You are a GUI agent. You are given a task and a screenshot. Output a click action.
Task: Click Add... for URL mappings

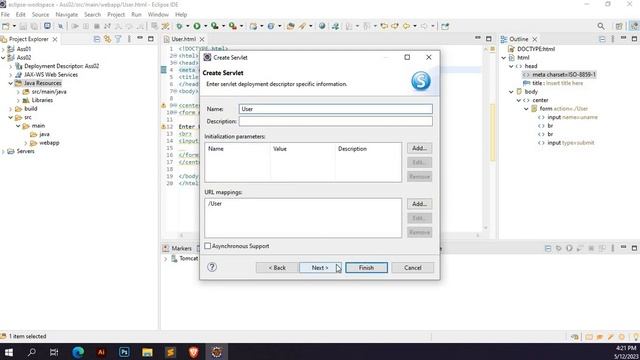point(419,204)
